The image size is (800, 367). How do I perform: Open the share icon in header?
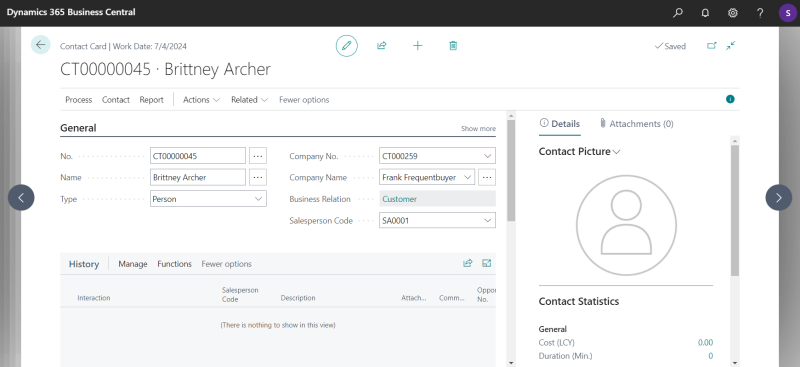pyautogui.click(x=382, y=46)
